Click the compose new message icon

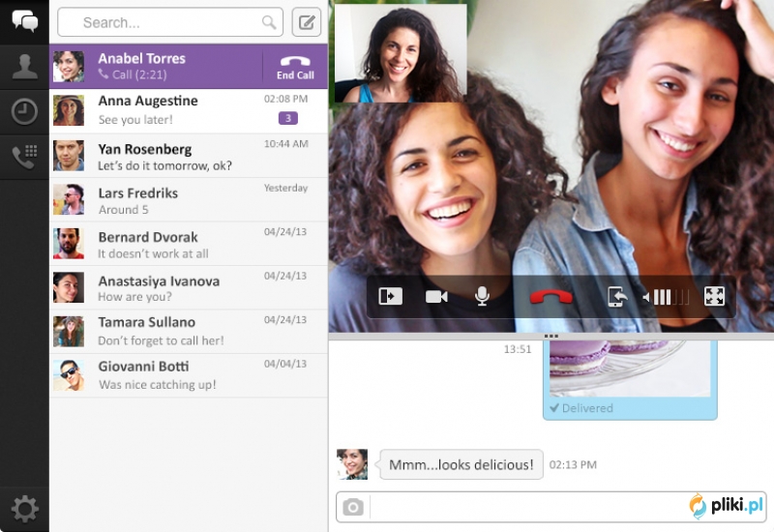pos(307,22)
